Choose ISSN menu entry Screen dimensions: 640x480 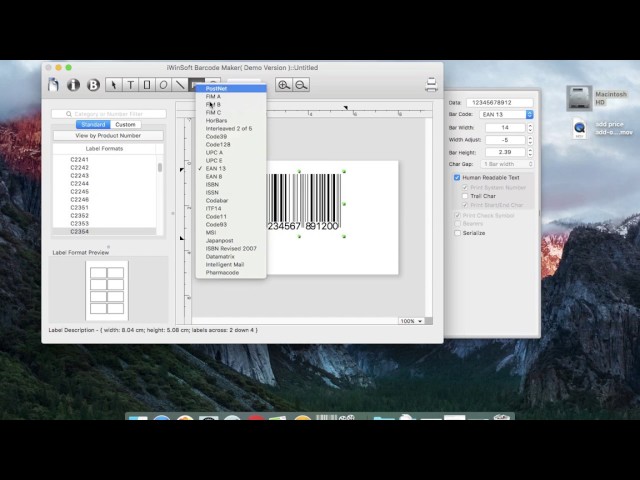pos(231,192)
